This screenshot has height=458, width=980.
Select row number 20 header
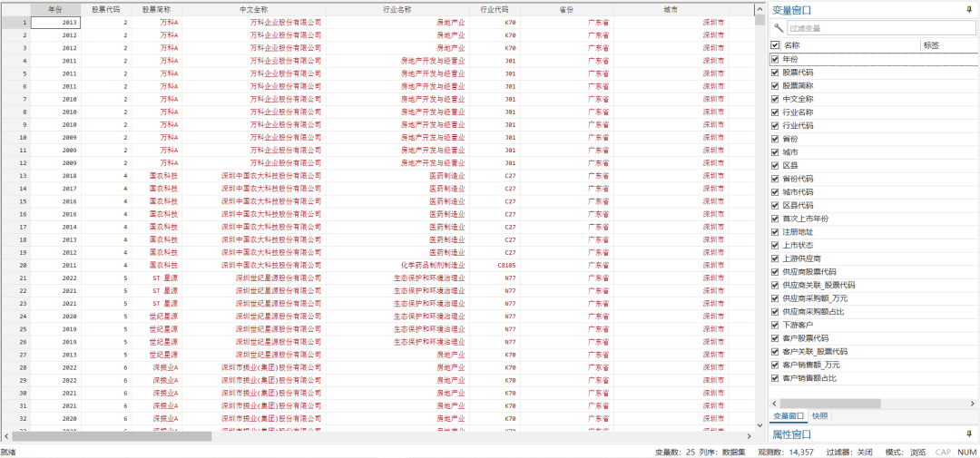click(15, 265)
